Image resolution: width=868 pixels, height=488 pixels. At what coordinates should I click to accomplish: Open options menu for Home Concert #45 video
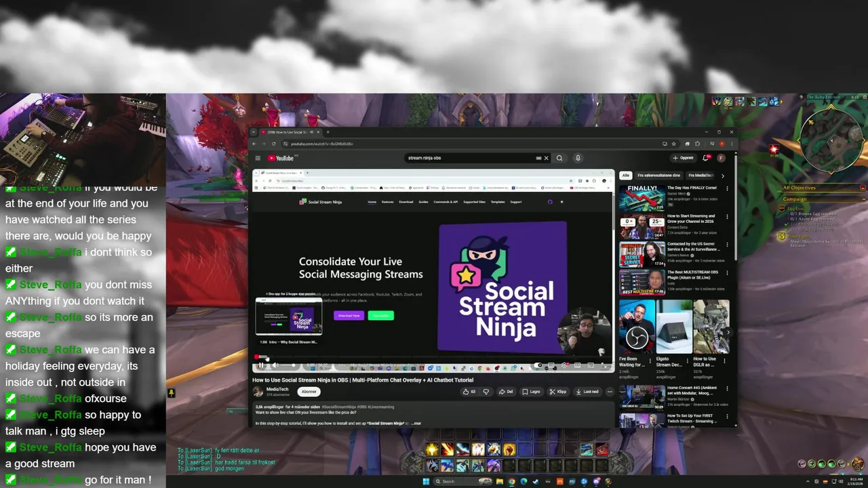727,388
